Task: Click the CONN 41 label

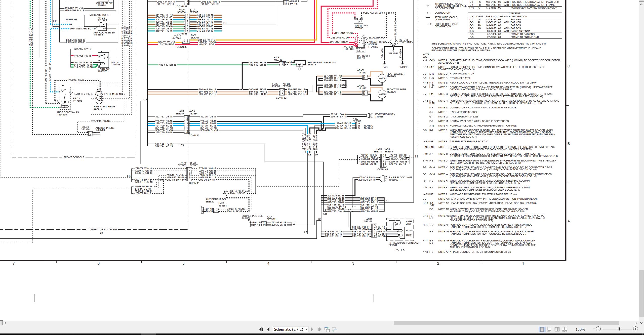Action: (x=194, y=183)
